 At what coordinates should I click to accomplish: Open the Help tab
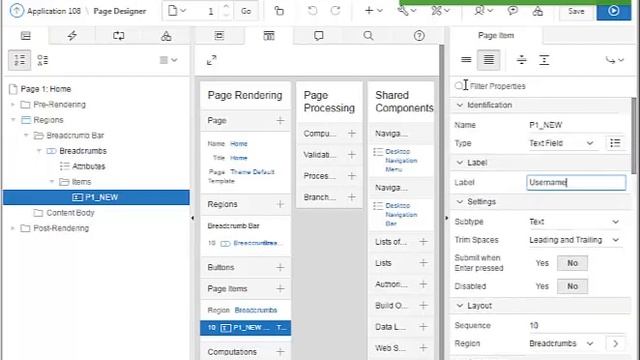419,36
